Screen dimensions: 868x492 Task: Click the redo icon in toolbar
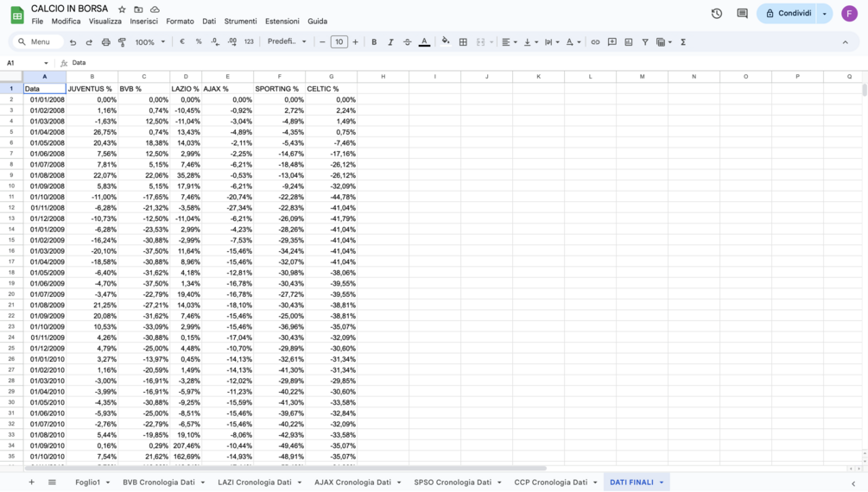pos(89,42)
